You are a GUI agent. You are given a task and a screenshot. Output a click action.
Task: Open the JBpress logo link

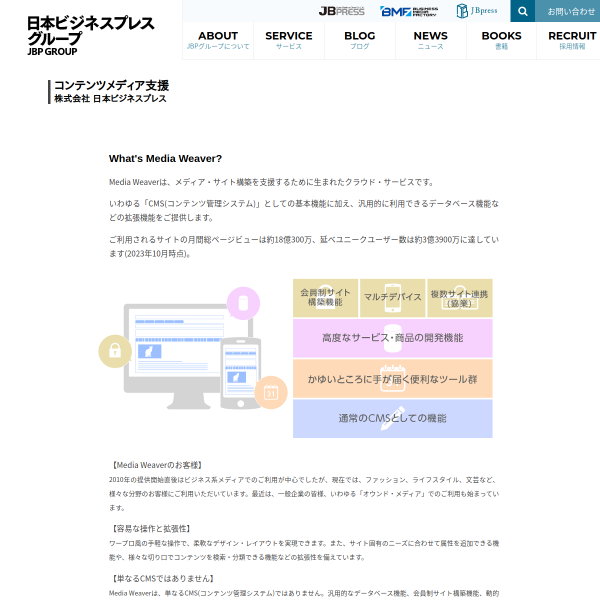[341, 11]
